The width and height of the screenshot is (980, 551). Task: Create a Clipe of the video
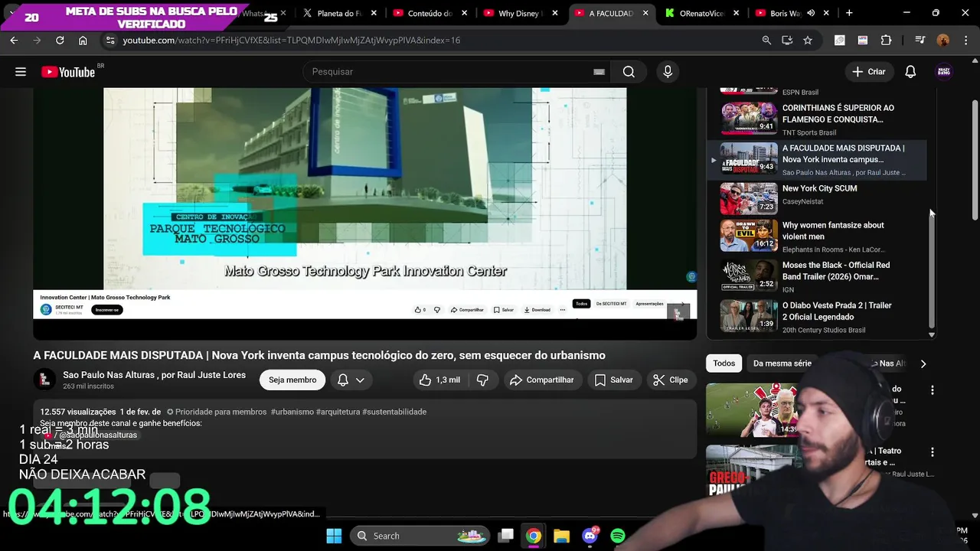671,380
